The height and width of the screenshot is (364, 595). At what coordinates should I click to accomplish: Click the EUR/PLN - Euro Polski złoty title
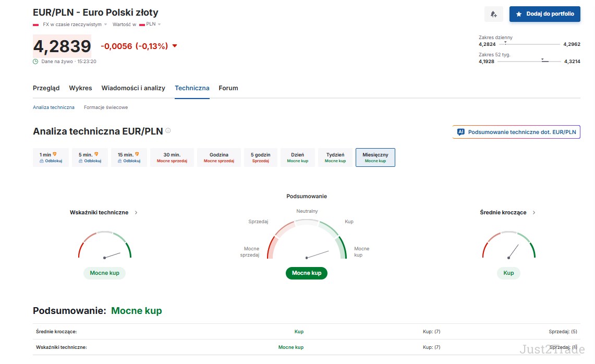95,13
